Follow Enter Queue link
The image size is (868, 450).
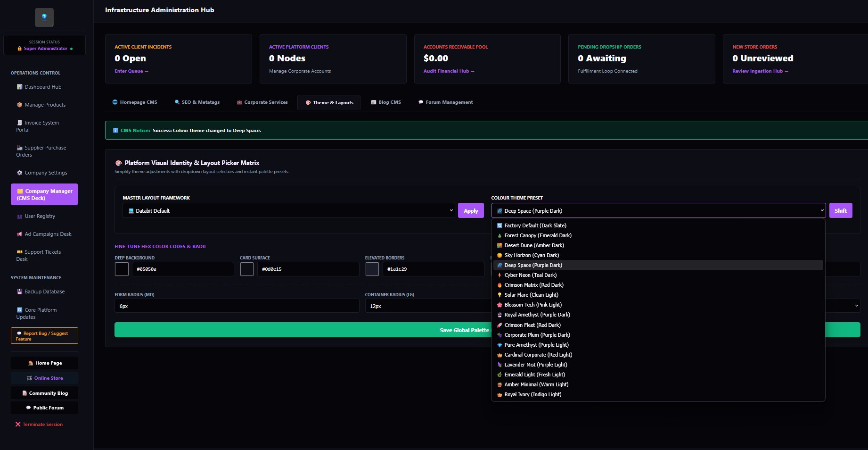click(x=131, y=71)
